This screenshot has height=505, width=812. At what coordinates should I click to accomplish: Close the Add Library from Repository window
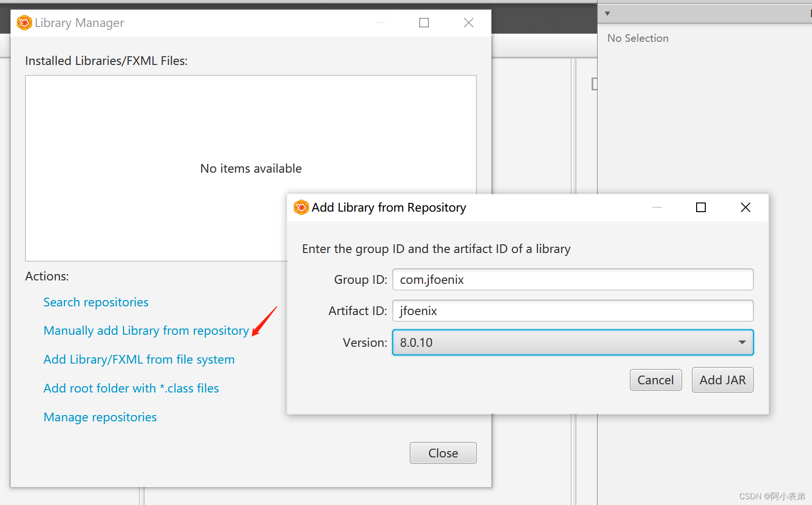745,207
